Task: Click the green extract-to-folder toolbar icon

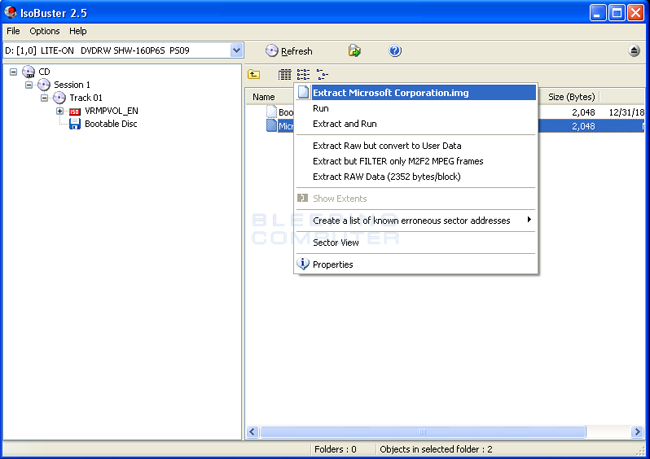Action: [354, 51]
